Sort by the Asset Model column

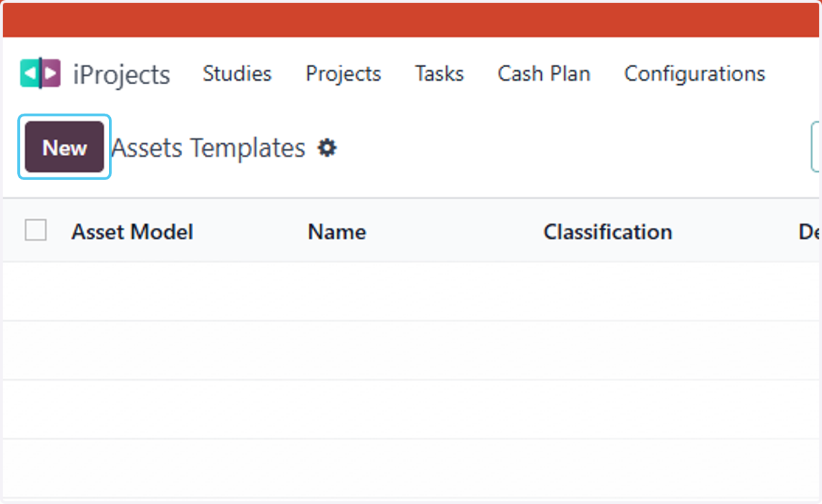[132, 231]
